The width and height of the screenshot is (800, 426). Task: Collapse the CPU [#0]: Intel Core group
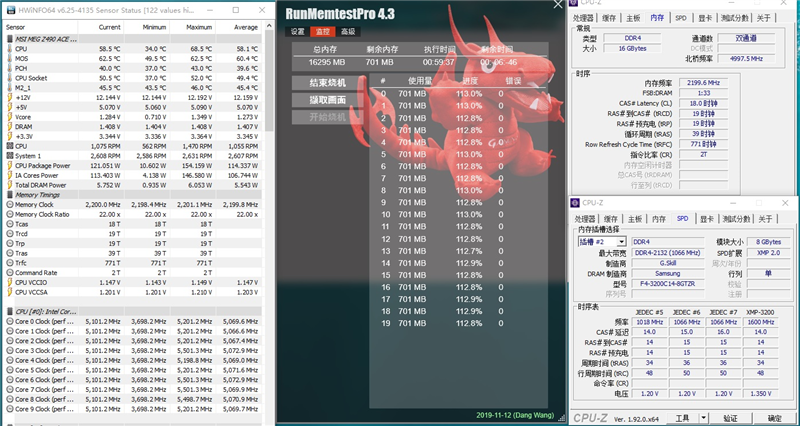pos(10,311)
